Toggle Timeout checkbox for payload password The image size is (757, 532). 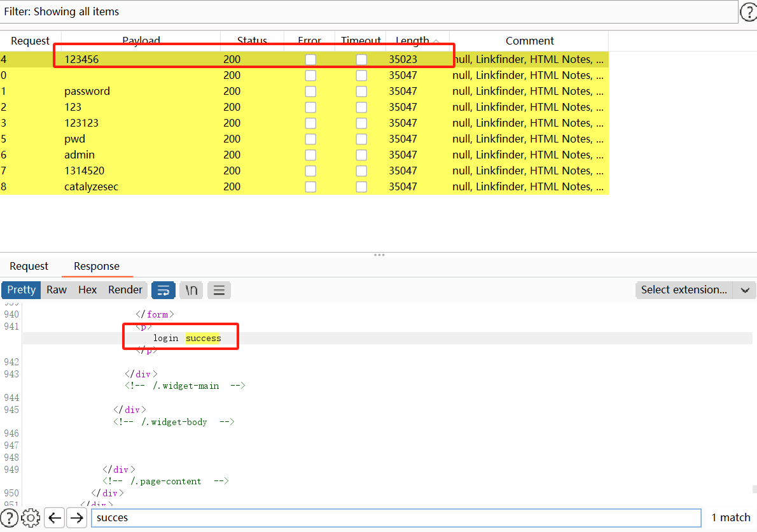coord(361,91)
